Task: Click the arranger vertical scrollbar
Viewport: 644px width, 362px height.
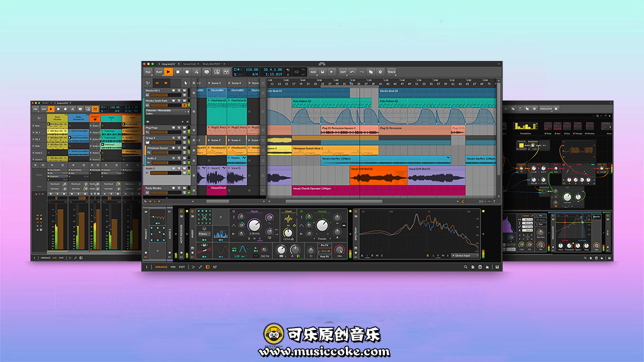Action: (499, 128)
